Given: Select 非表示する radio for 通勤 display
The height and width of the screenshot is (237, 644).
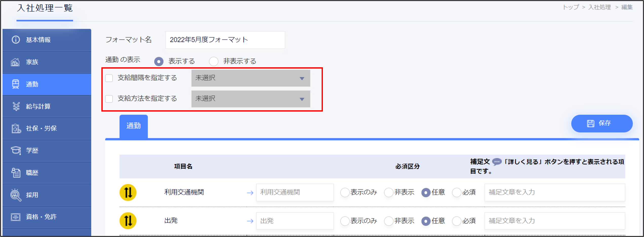Looking at the screenshot, I should tap(214, 61).
